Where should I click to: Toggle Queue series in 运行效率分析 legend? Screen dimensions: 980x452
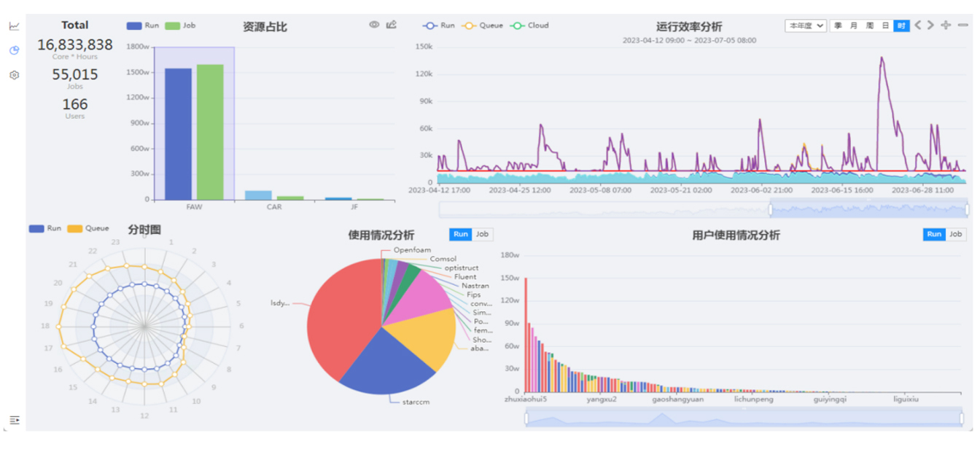tap(482, 26)
